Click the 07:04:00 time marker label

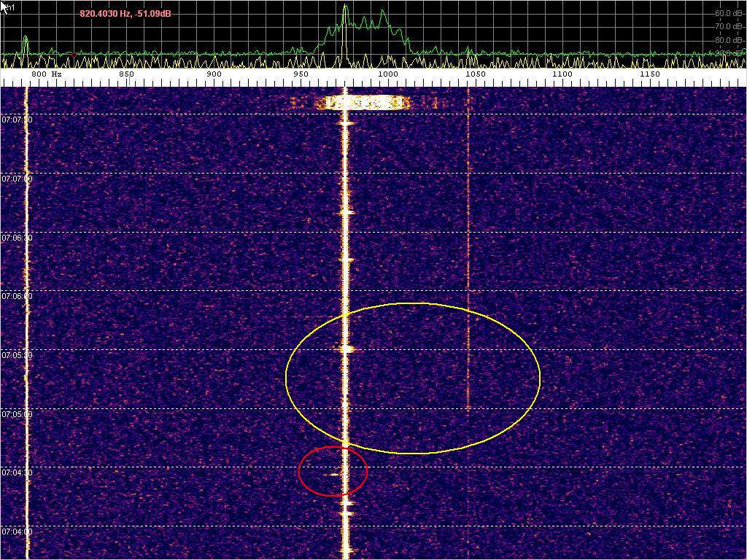tap(17, 532)
